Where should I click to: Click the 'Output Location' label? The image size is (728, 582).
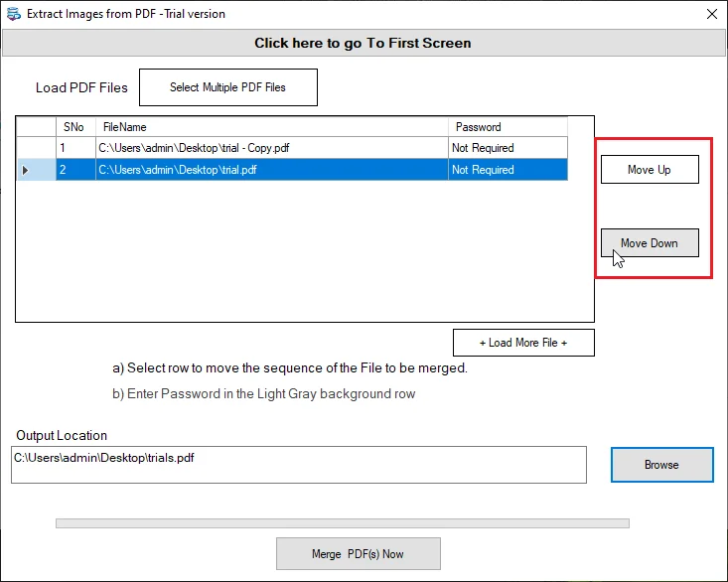pyautogui.click(x=62, y=435)
